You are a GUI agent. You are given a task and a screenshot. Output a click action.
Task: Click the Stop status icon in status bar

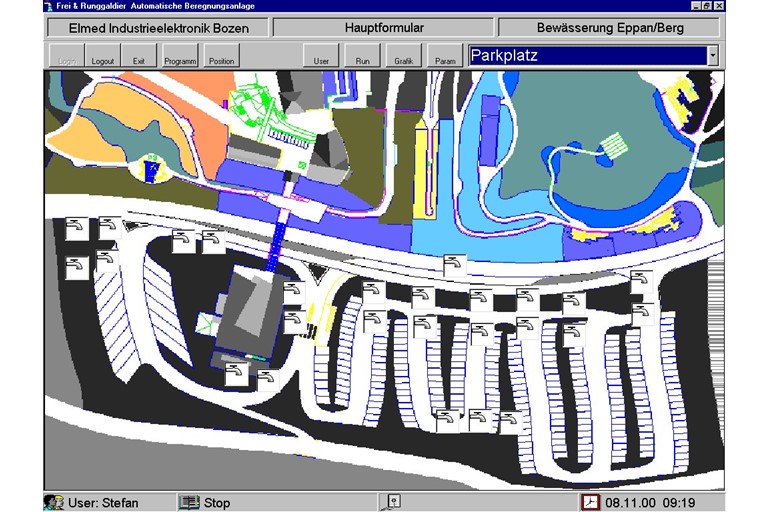point(188,502)
